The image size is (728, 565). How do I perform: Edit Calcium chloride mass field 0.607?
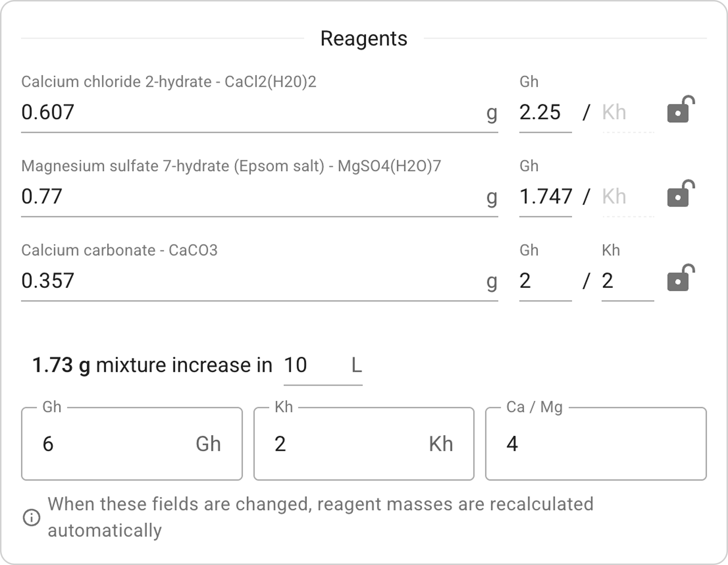[x=251, y=112]
